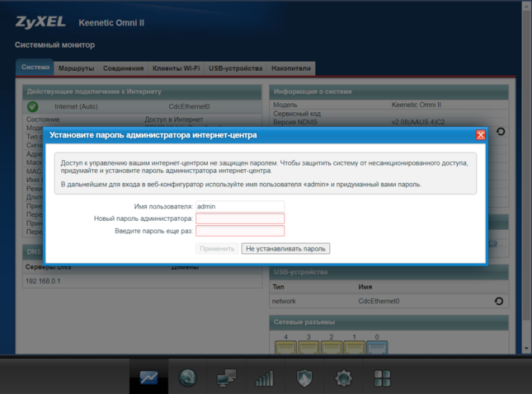Click network port 3 icon
532x394 pixels.
308,347
